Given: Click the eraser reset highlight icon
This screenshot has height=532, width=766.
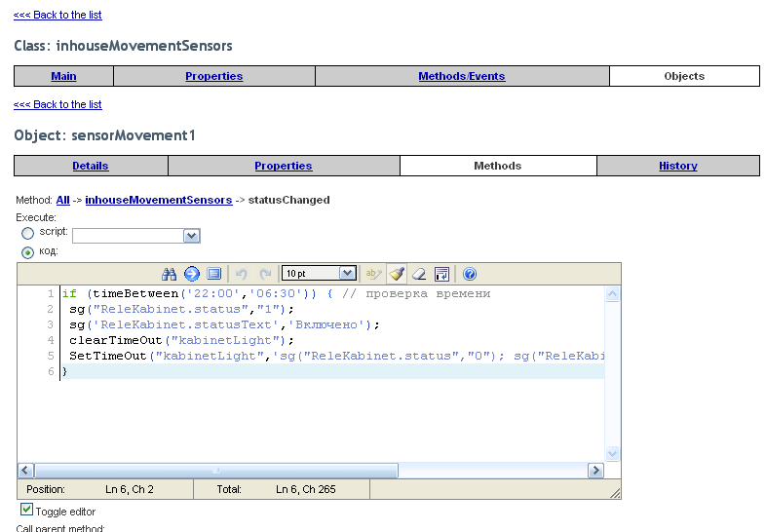Looking at the screenshot, I should click(419, 274).
